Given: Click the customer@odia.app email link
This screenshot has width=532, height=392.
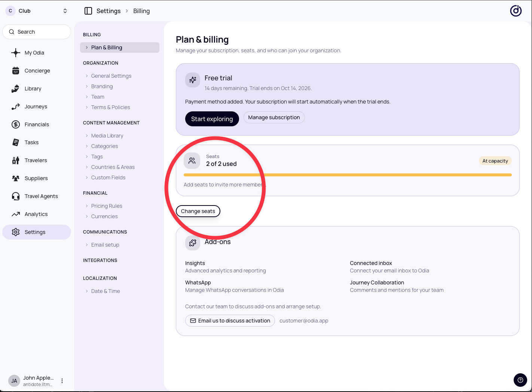Looking at the screenshot, I should (304, 321).
